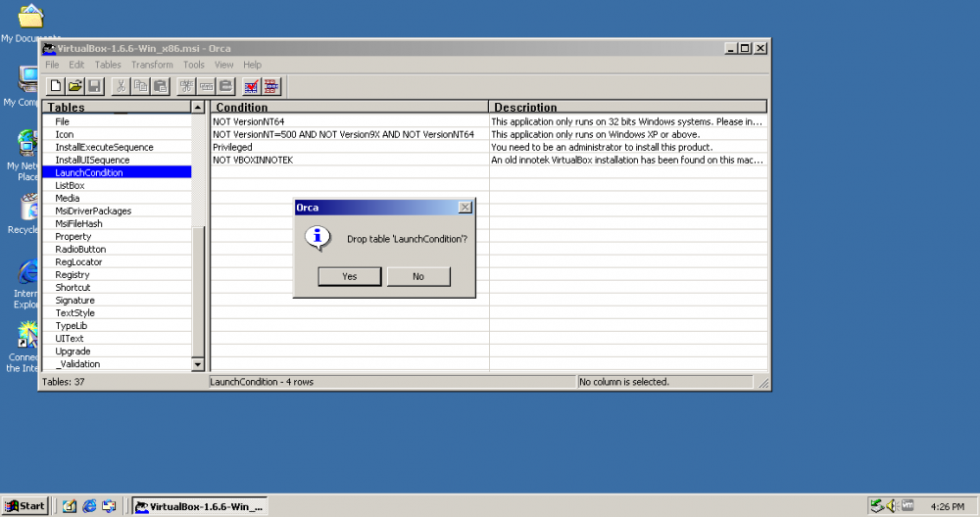Viewport: 980px width, 517px height.
Task: Click the red and blue grid toolbar icon
Action: [x=271, y=86]
